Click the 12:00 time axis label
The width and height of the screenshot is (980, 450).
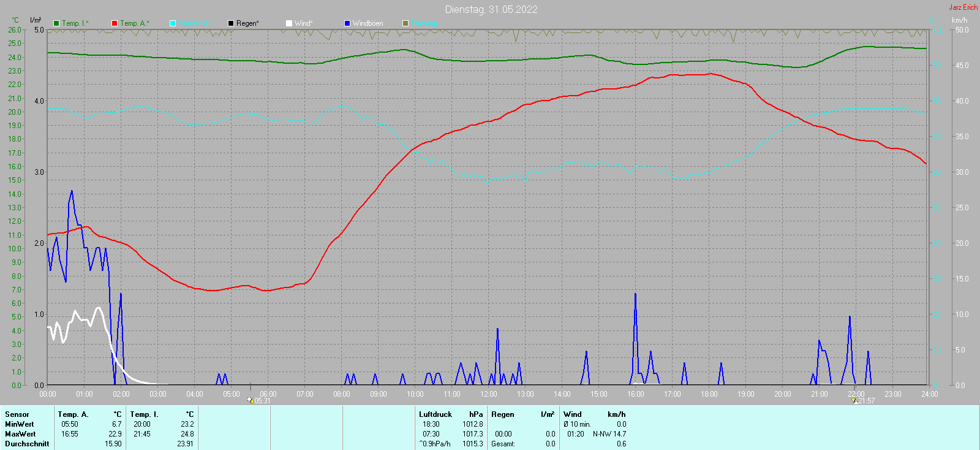click(489, 394)
